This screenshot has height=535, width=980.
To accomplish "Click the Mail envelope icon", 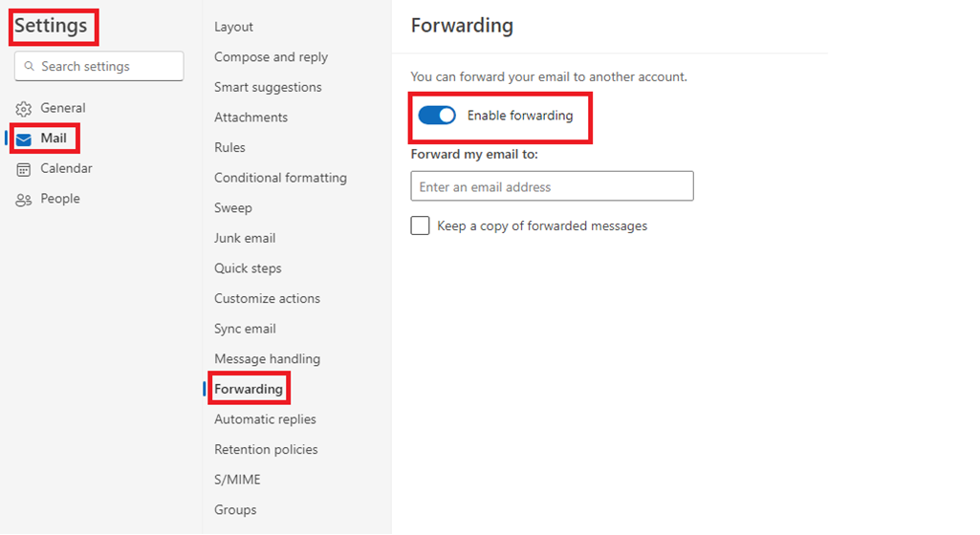I will (24, 139).
